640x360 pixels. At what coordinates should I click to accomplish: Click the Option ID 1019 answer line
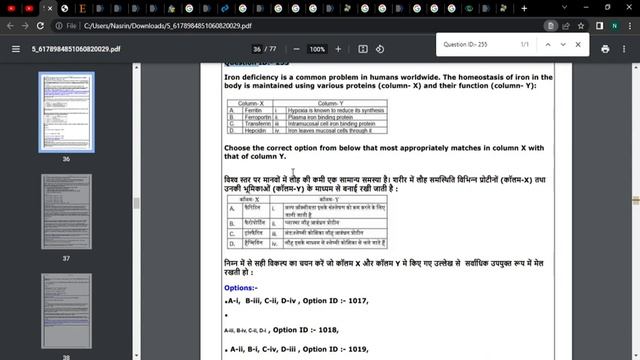[296, 349]
